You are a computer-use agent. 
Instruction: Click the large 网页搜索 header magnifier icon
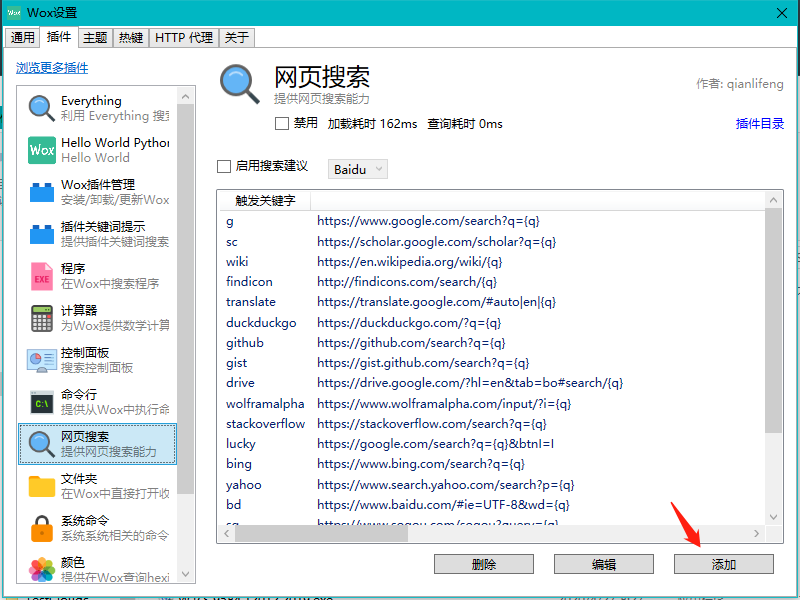tap(240, 85)
